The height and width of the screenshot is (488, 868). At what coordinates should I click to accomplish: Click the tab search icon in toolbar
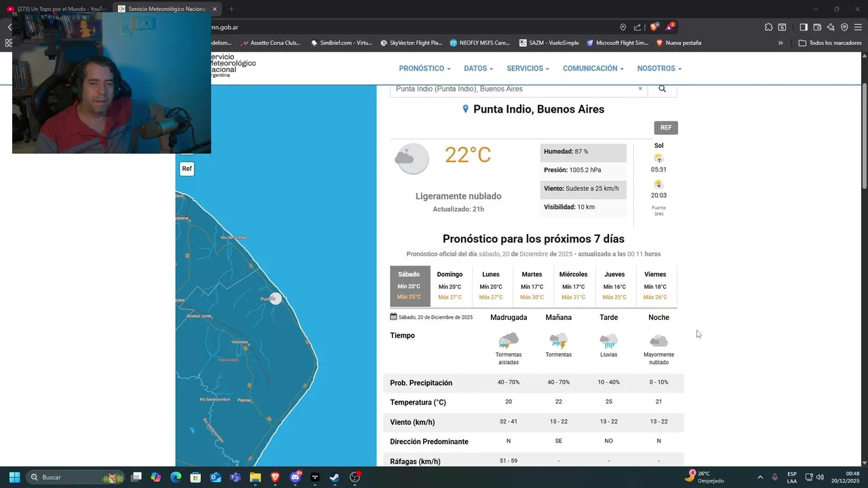click(x=782, y=27)
